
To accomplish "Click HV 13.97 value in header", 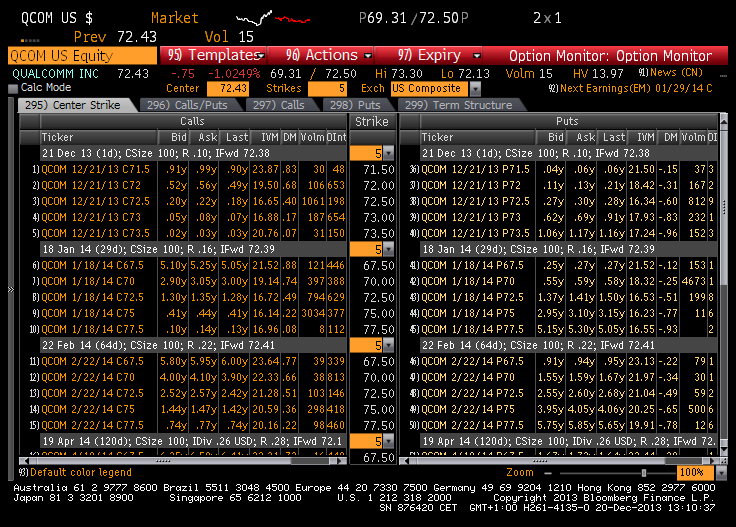I will point(598,74).
